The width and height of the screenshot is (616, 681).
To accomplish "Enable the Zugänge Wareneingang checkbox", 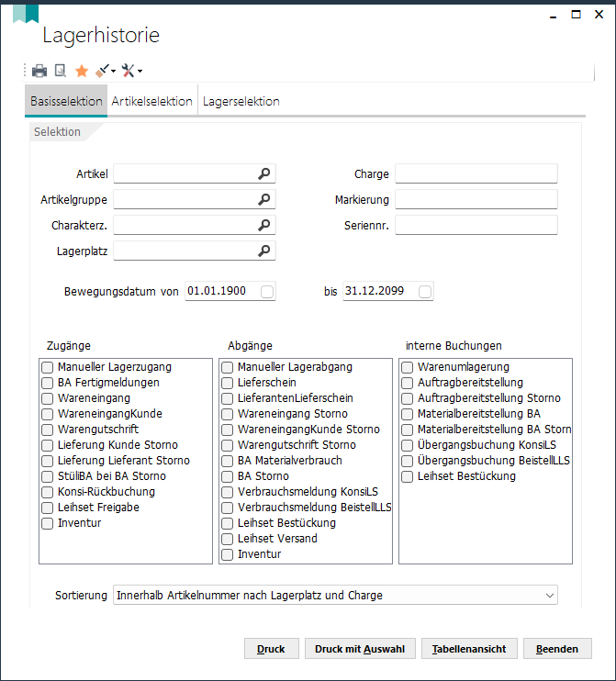I will pos(48,398).
